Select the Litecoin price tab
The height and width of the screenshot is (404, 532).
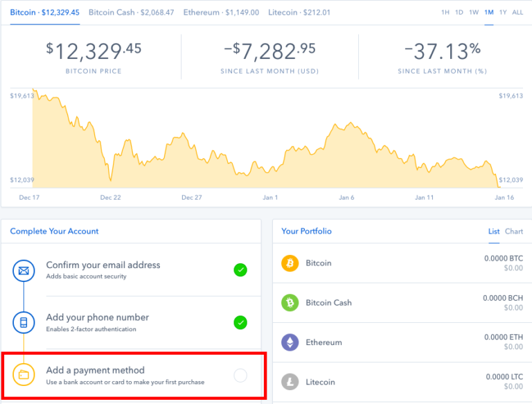(x=299, y=12)
